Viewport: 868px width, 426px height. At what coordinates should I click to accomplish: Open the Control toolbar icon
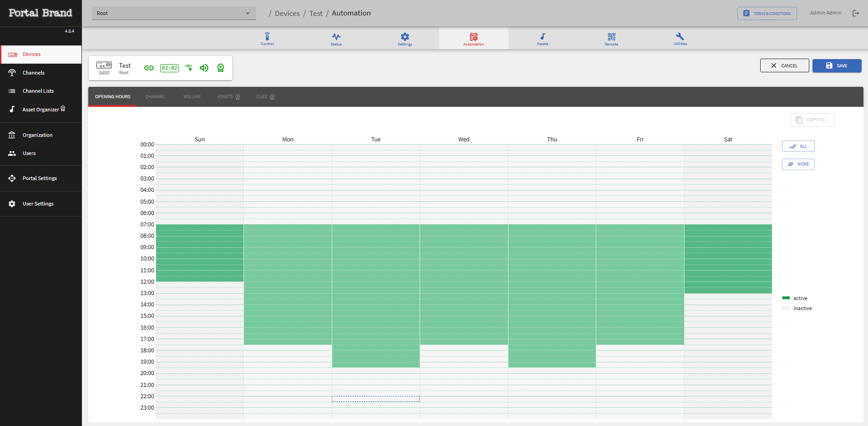[x=267, y=39]
